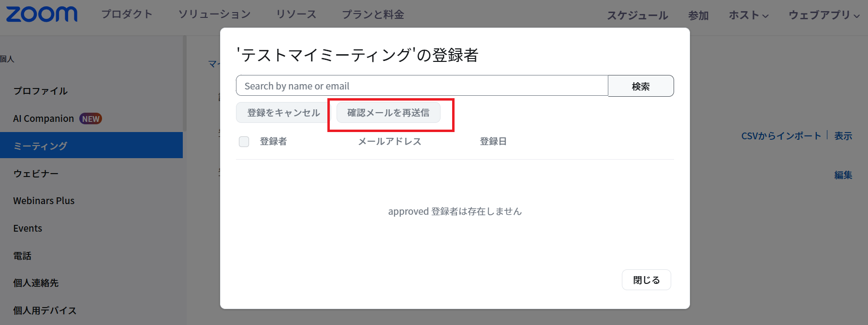Focus the Search by name or email field

tap(421, 86)
